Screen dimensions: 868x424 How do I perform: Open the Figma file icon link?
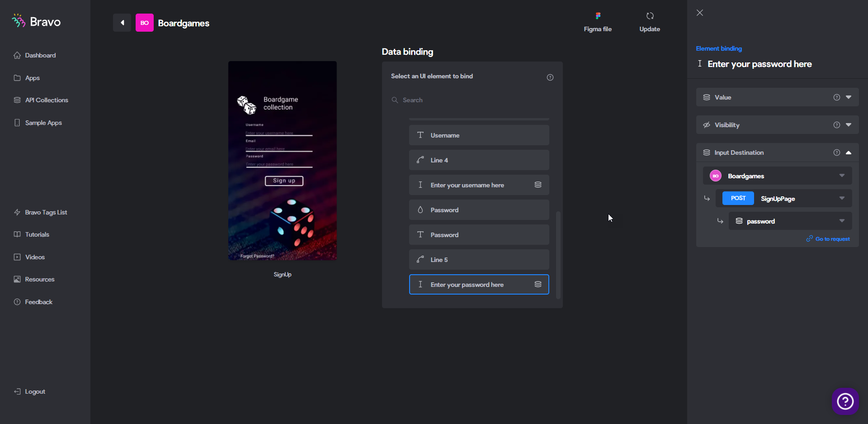[x=598, y=16]
